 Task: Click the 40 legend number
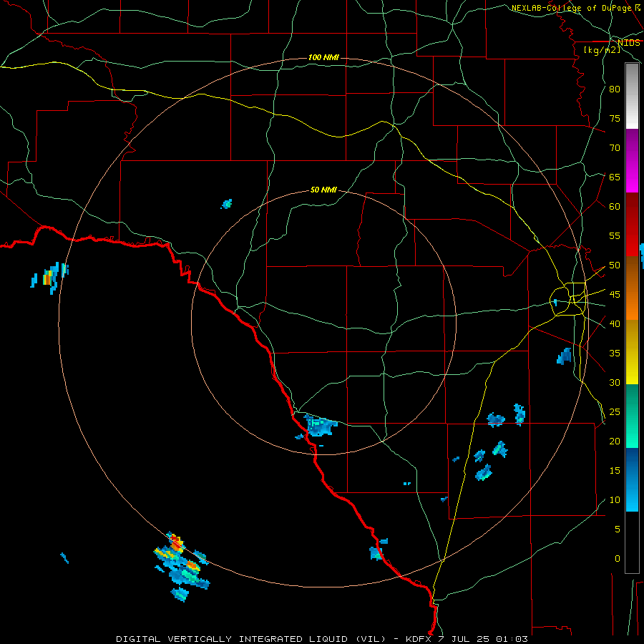click(615, 324)
